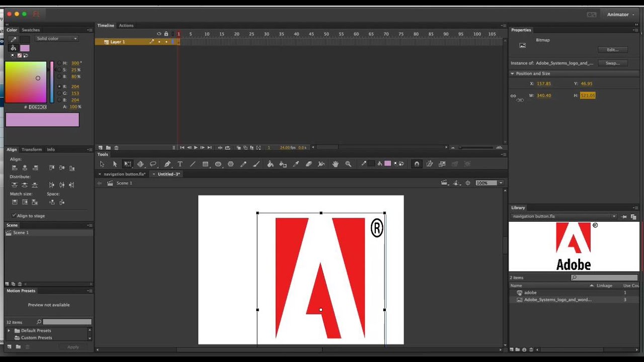644x362 pixels.
Task: Select the Hand tool
Action: [336, 164]
